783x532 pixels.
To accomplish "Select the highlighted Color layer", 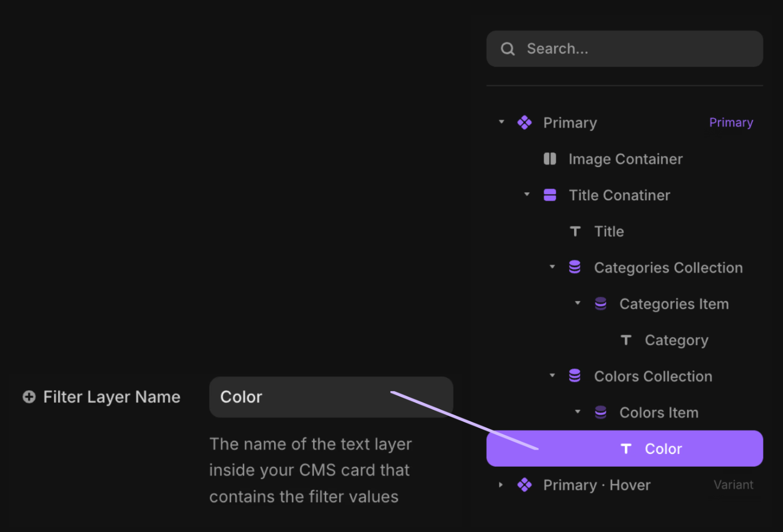I will [663, 449].
